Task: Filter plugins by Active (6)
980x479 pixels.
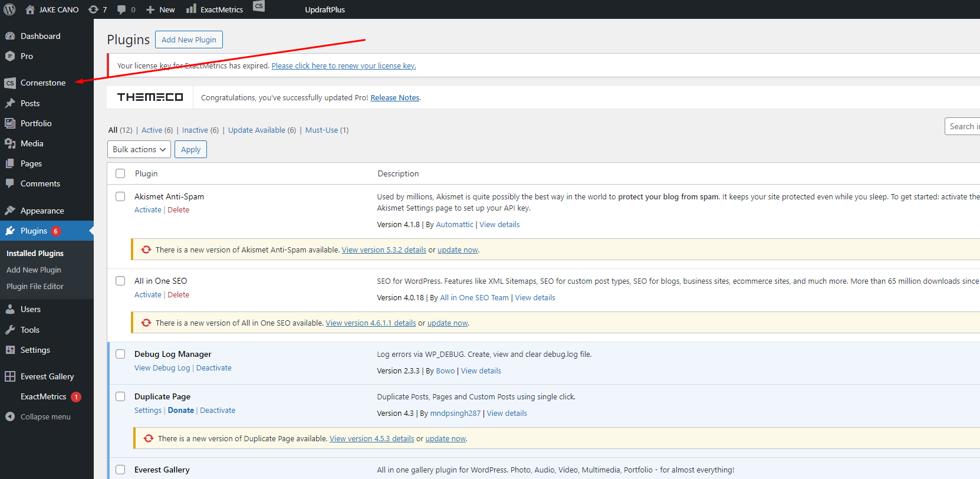Action: coord(157,130)
